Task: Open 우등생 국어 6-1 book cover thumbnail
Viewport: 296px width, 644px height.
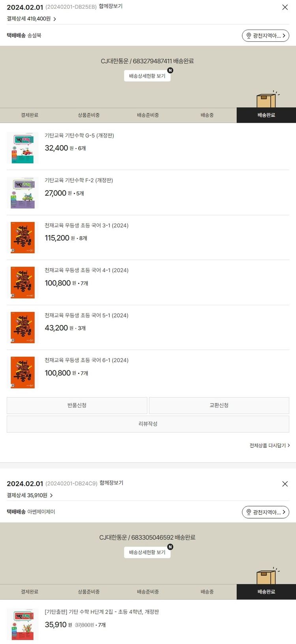Action: pos(22,373)
